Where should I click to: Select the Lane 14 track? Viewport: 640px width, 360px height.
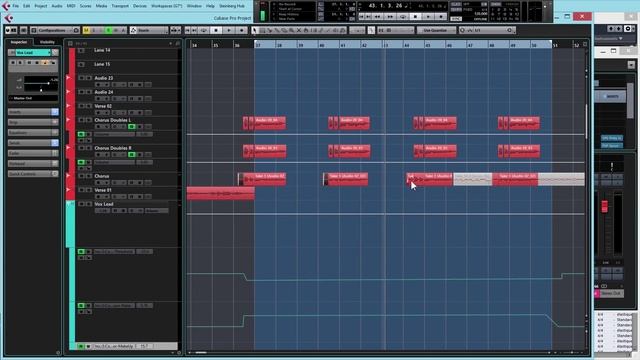pyautogui.click(x=102, y=50)
